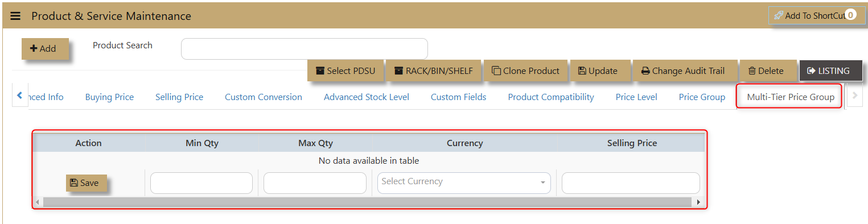Switch to Selling Price tab
This screenshot has width=868, height=224.
tap(179, 97)
